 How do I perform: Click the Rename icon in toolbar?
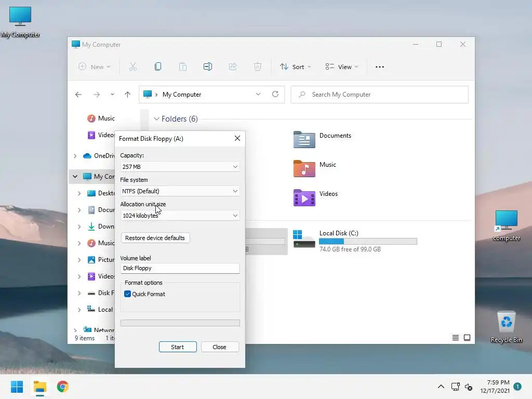[x=208, y=67]
